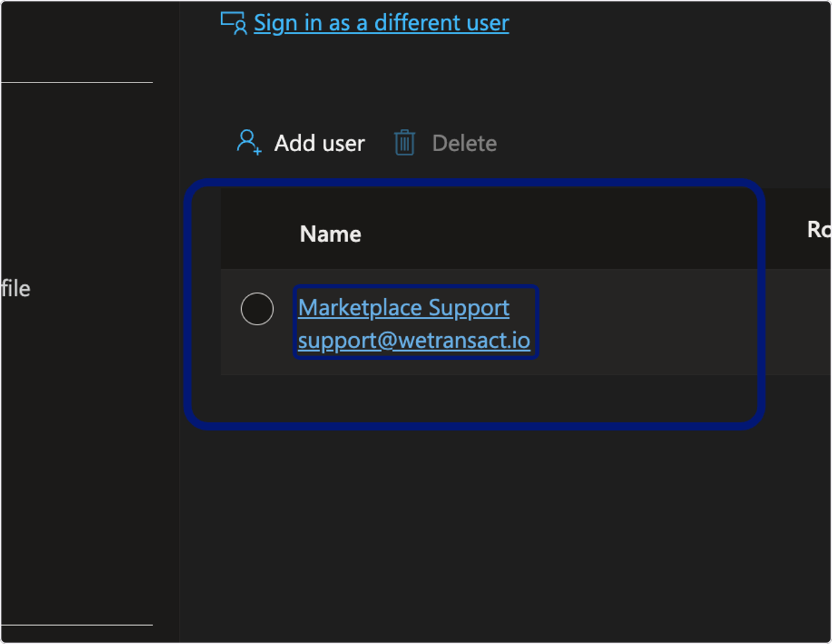Select the Marketplace Support row radio button
Screen dimensions: 832x644
coord(257,308)
